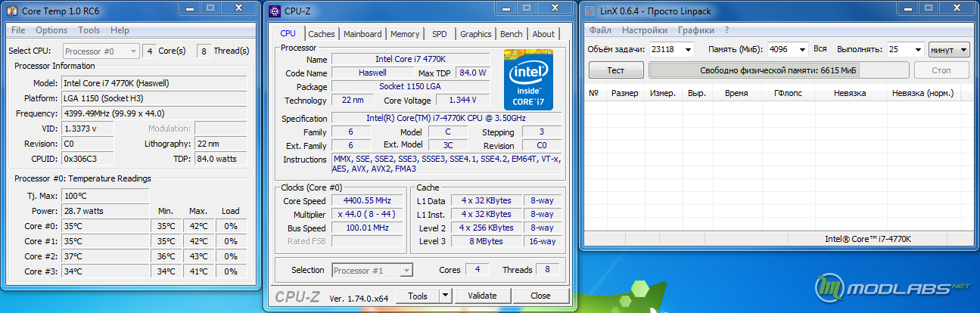
Task: Open the Select CPU dropdown in Core Temp
Action: pyautogui.click(x=101, y=51)
